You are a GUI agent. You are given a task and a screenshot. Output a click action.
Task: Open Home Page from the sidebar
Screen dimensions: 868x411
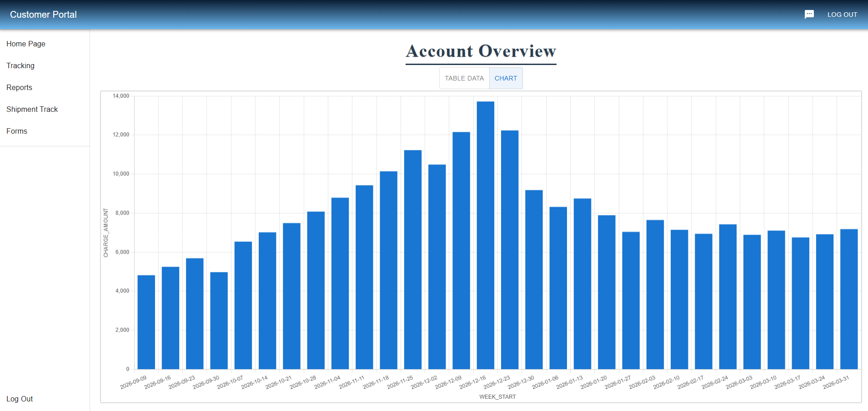(26, 44)
